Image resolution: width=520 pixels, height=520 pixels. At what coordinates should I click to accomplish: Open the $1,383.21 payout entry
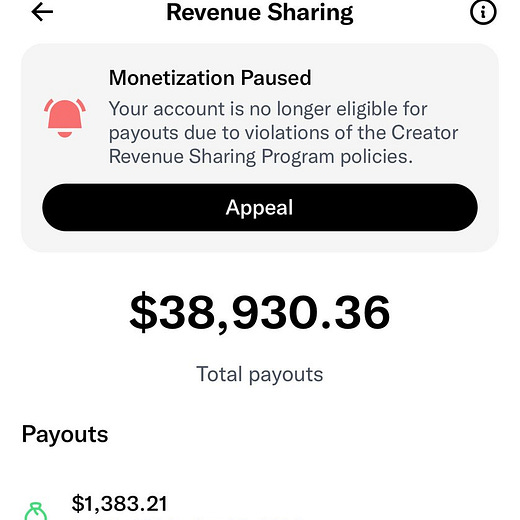(x=119, y=504)
